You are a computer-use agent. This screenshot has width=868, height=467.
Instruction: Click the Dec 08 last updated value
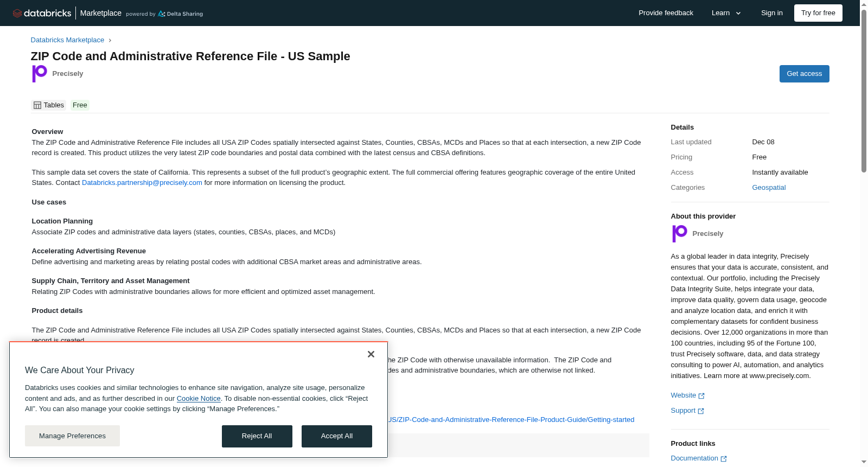(763, 142)
